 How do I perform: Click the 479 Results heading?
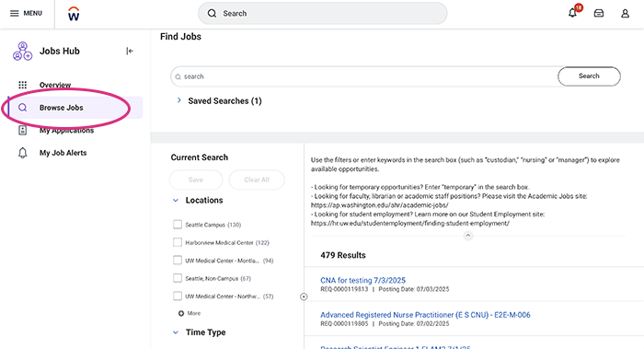(x=343, y=255)
